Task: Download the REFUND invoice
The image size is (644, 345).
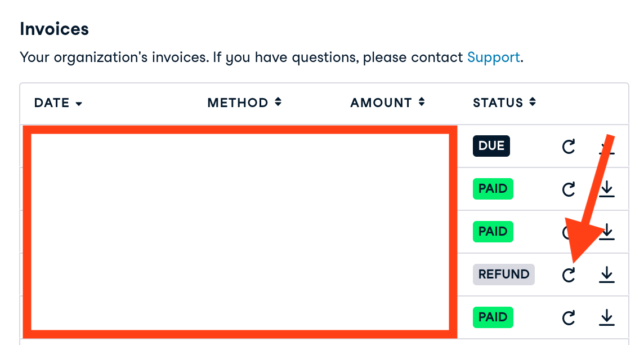Action: pos(606,275)
